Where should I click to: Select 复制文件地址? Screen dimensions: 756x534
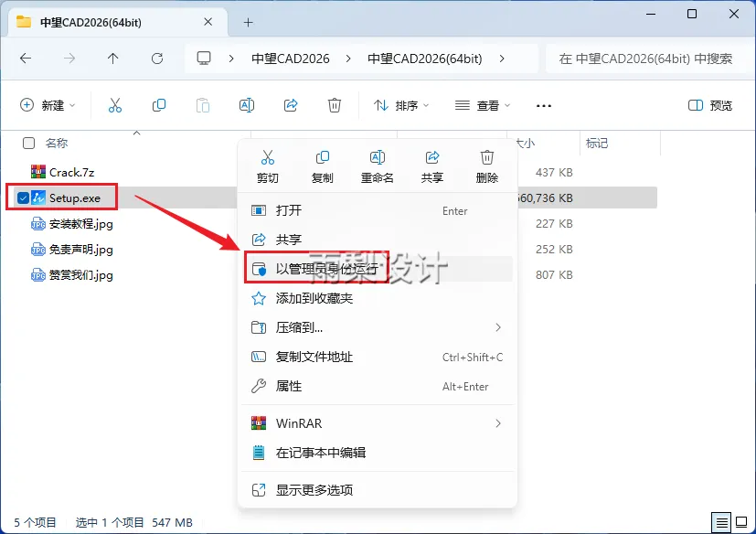coord(378,357)
